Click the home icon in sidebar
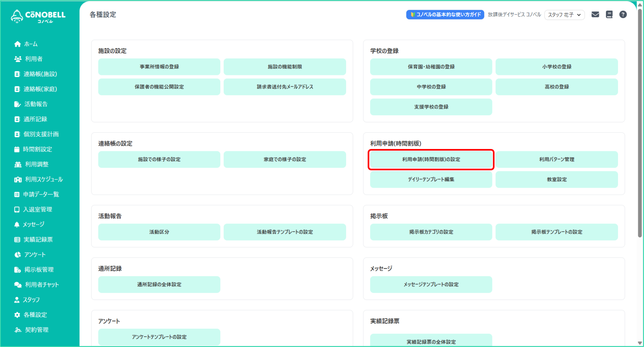644x347 pixels. [x=17, y=44]
